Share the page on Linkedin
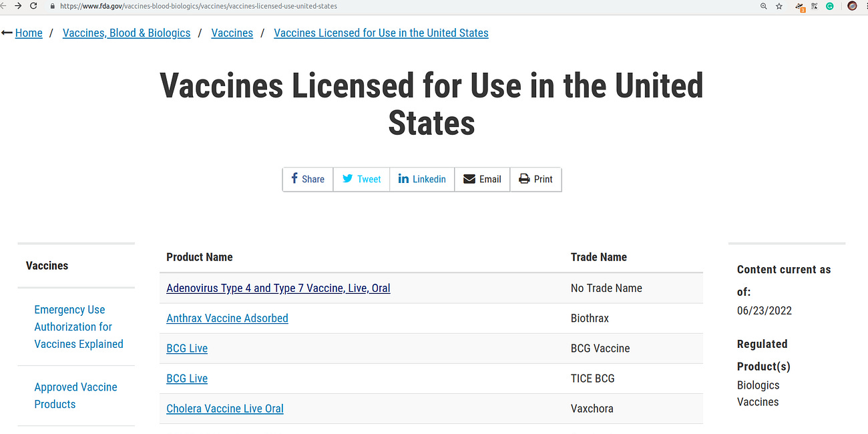This screenshot has height=434, width=868. tap(422, 179)
